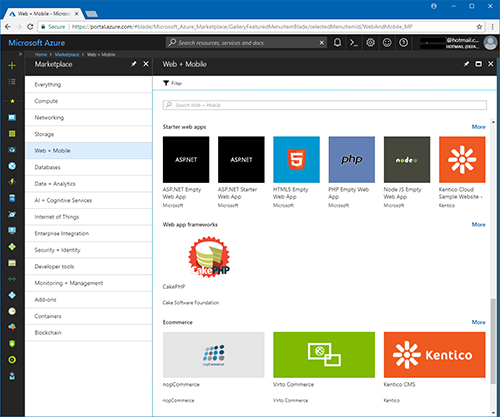Reload the browser page
Viewport: 500px width, 417px height.
(30, 27)
